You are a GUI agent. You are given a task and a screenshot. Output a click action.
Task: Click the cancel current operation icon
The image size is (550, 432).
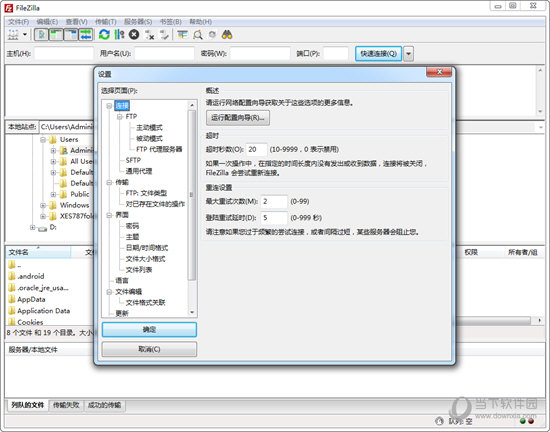pos(134,35)
